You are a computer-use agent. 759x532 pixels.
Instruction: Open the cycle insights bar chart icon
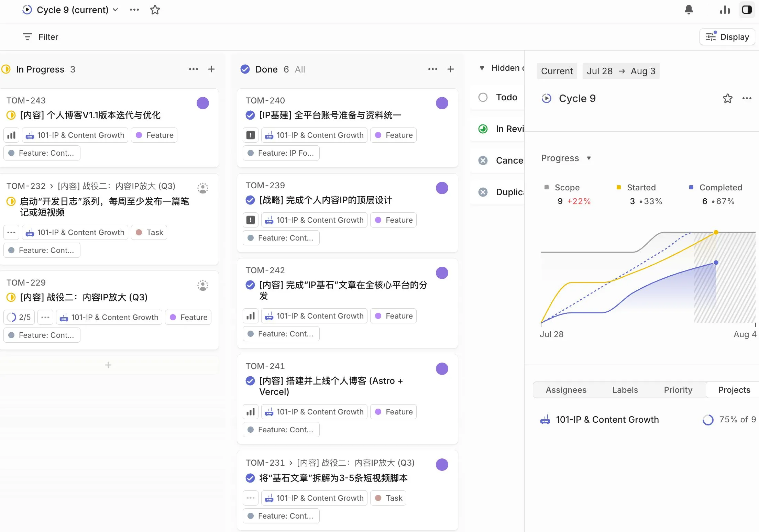[725, 10]
